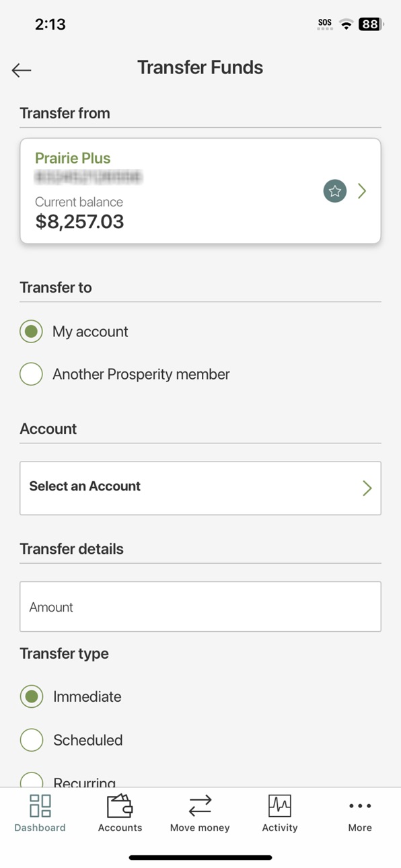Screen dimensions: 401x868
Task: Tap the star favorite icon on Prairie Plus
Action: pyautogui.click(x=335, y=191)
